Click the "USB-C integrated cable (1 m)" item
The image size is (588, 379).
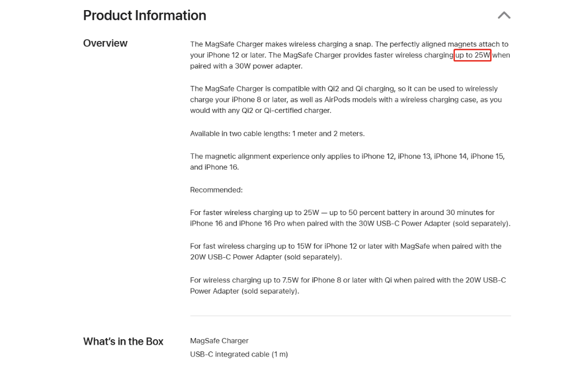pos(239,354)
